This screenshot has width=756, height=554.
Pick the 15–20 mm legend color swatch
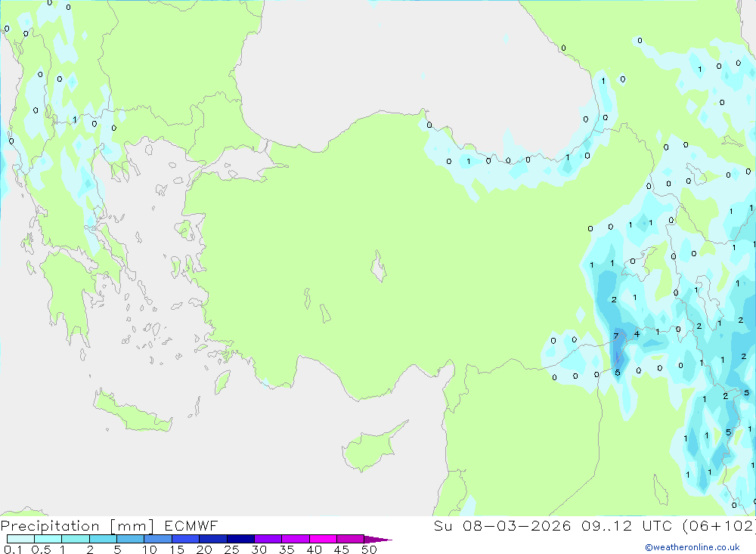(186, 539)
